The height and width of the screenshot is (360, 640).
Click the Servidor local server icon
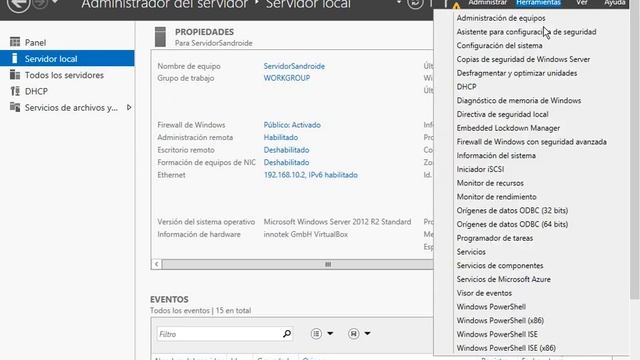(x=15, y=58)
